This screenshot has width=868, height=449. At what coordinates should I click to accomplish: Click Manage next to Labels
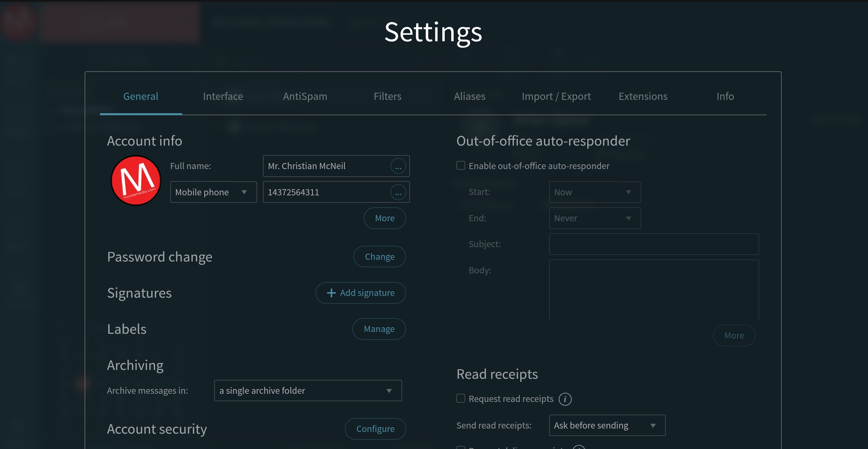pos(379,329)
